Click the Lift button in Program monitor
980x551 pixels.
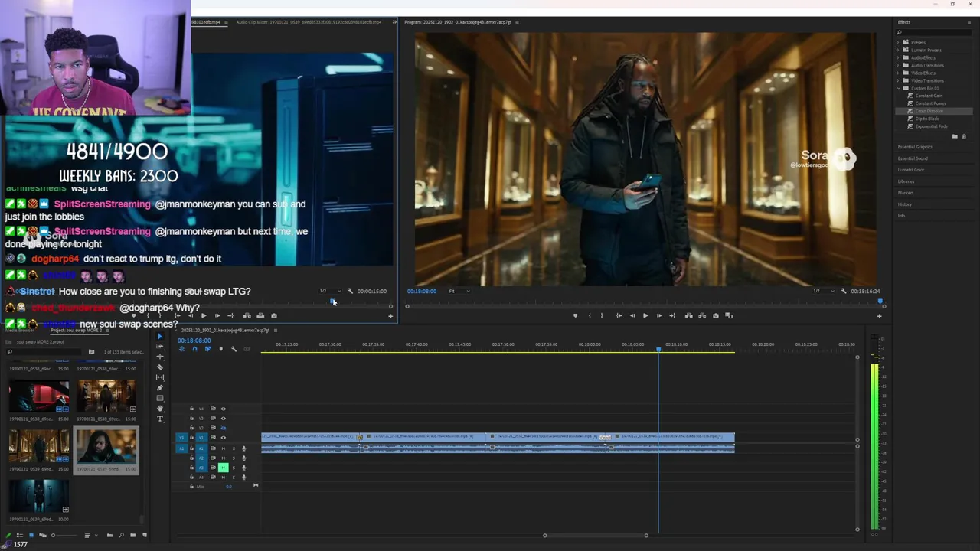(689, 315)
